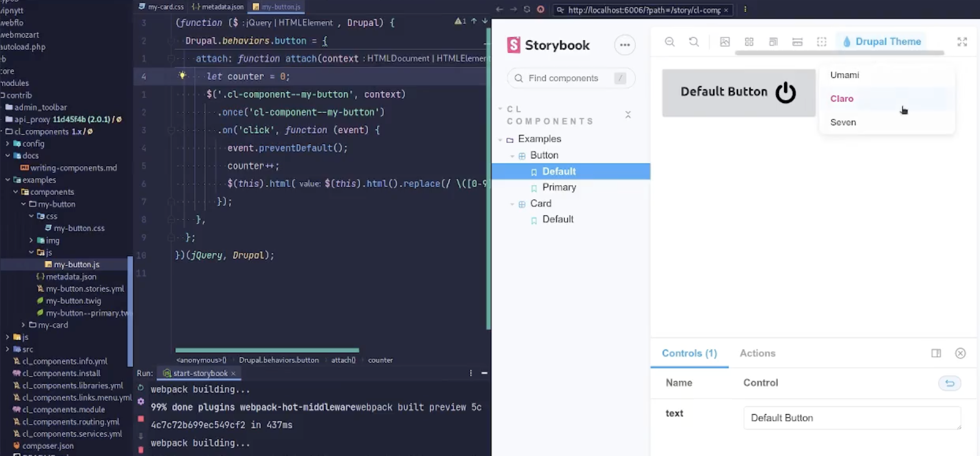Choose the Seven theme option
The width and height of the screenshot is (980, 456).
pyautogui.click(x=843, y=122)
